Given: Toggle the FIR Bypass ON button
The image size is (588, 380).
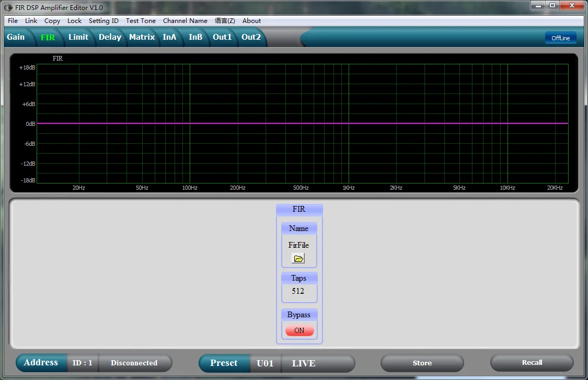Looking at the screenshot, I should [x=299, y=330].
